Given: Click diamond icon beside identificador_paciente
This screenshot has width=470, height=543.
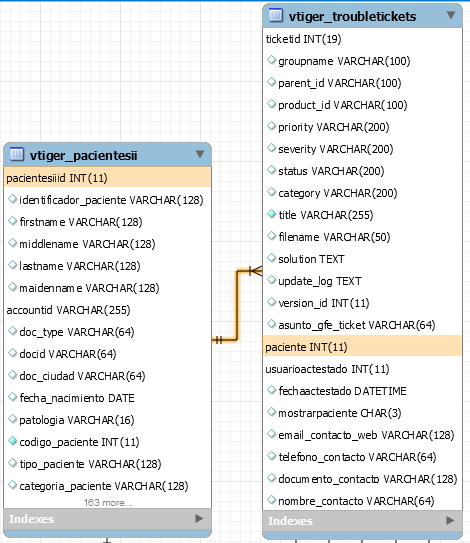Looking at the screenshot, I should coord(12,199).
